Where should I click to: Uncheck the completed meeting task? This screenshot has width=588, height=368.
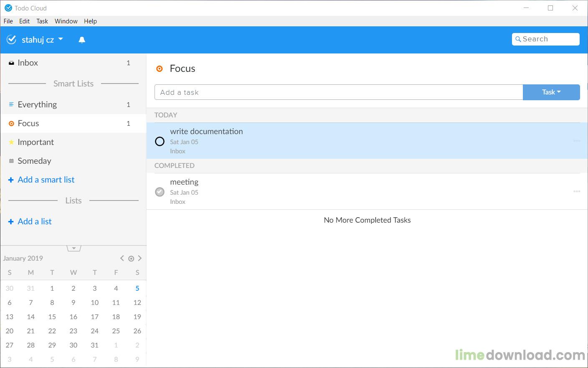pos(160,192)
